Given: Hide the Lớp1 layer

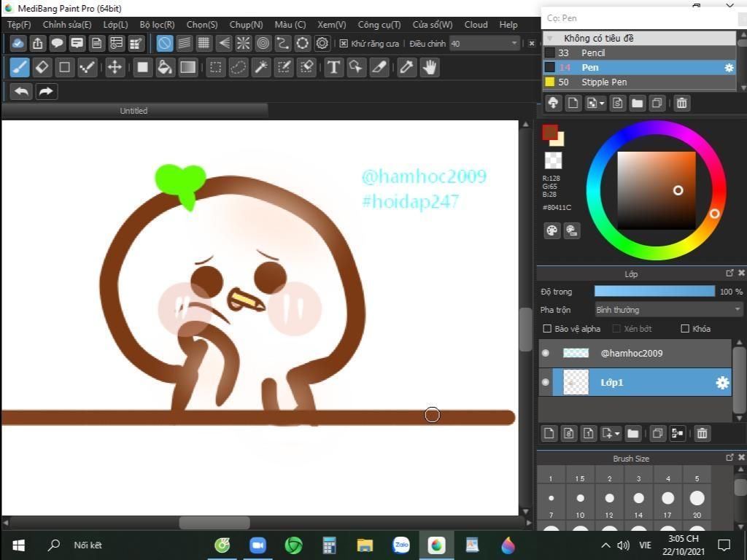Looking at the screenshot, I should [x=546, y=382].
